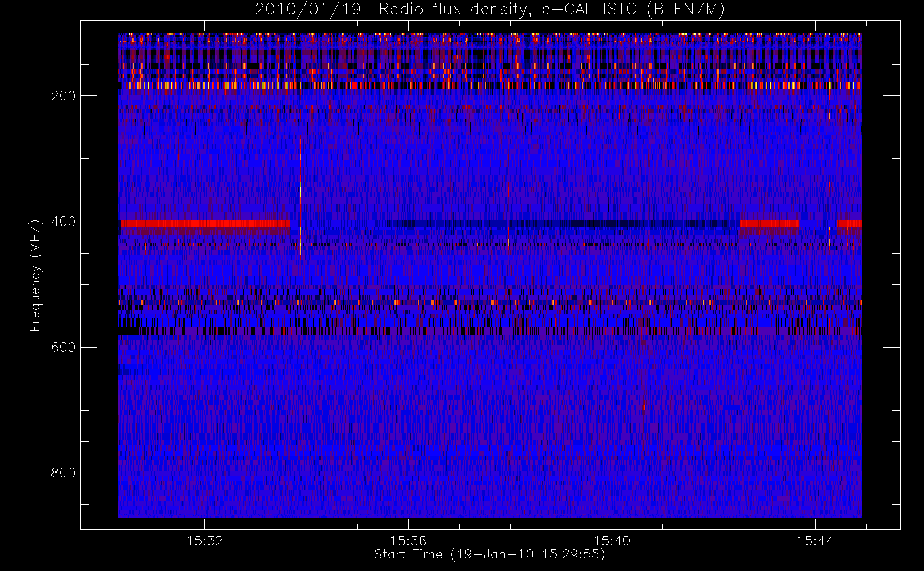Click the 15:40 time tick label

(612, 541)
